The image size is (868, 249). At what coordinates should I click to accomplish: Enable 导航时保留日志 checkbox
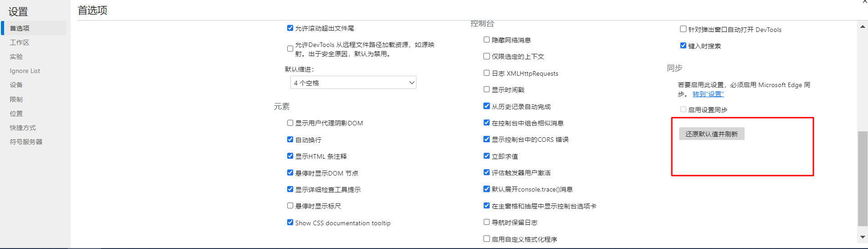point(487,222)
